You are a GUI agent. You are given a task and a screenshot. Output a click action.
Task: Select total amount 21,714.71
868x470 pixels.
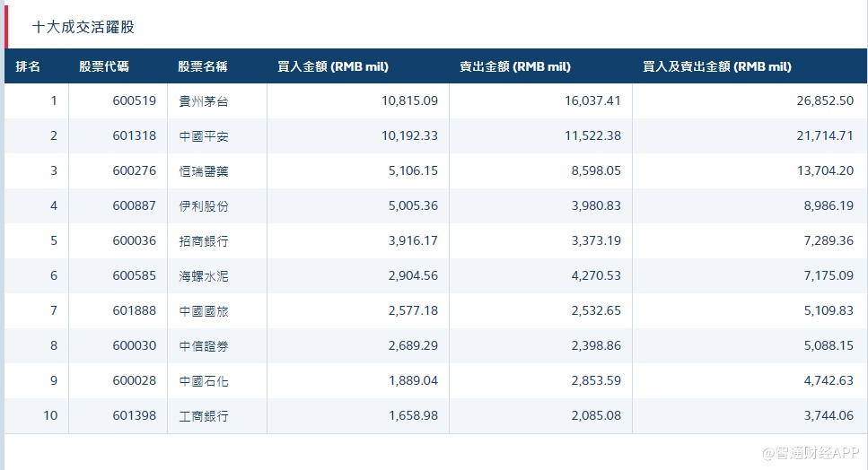826,135
